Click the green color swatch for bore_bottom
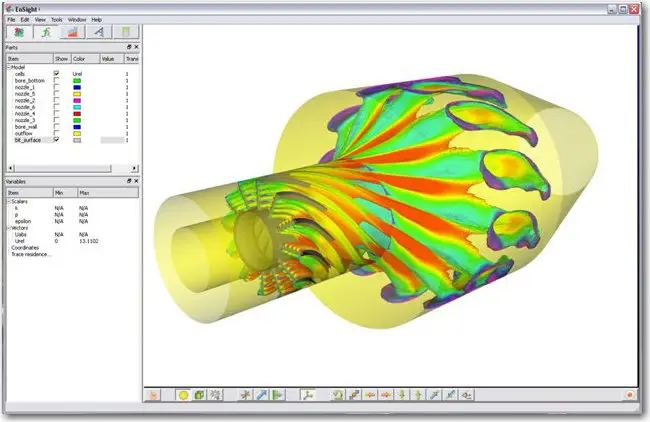Viewport: 650px width, 422px height. pyautogui.click(x=77, y=80)
